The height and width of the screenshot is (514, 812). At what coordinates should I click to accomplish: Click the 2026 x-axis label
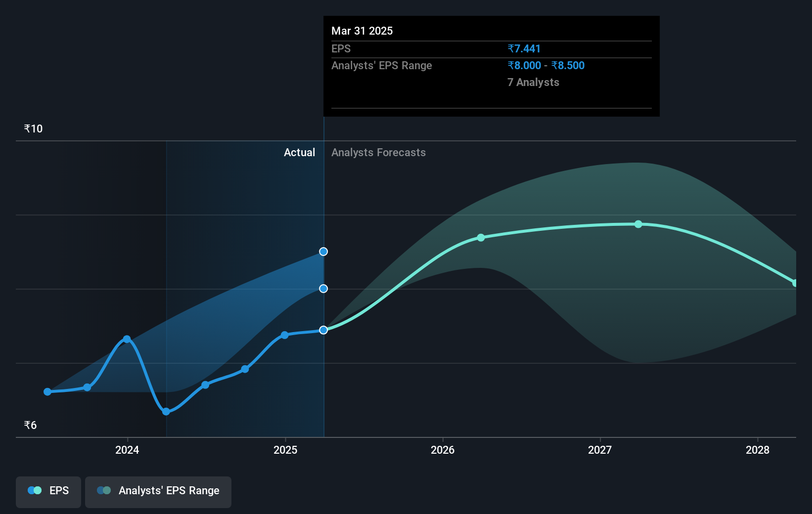click(x=443, y=450)
